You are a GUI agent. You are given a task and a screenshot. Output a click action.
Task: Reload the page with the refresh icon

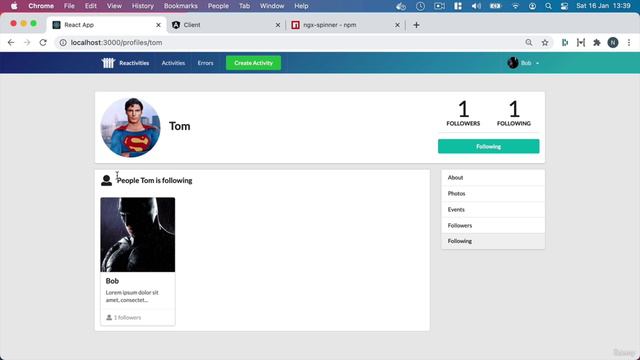tap(43, 42)
